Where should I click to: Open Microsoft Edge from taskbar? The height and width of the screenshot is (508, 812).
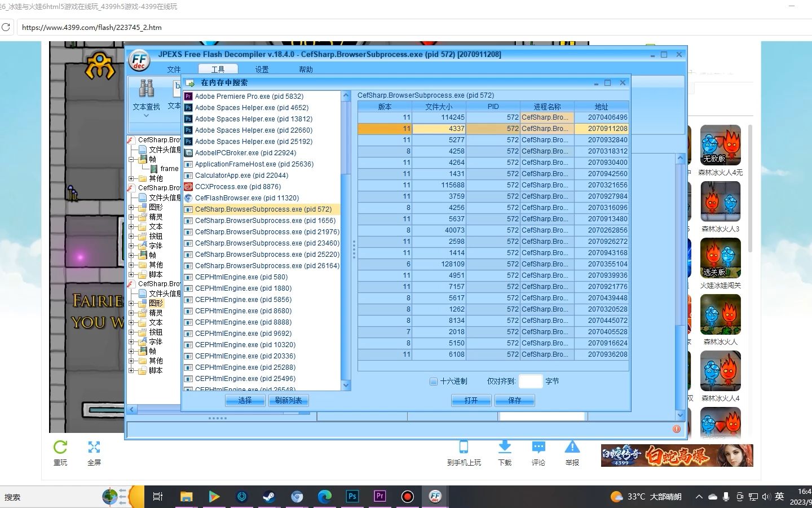(x=324, y=497)
